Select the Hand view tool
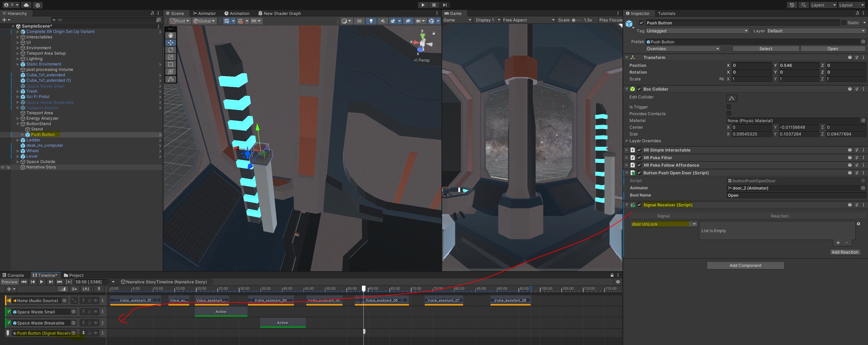868x345 pixels. (170, 35)
